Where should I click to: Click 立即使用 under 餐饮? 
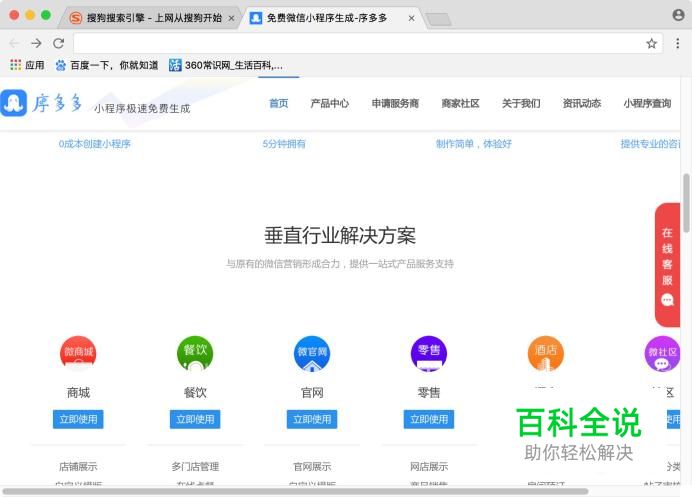point(195,419)
